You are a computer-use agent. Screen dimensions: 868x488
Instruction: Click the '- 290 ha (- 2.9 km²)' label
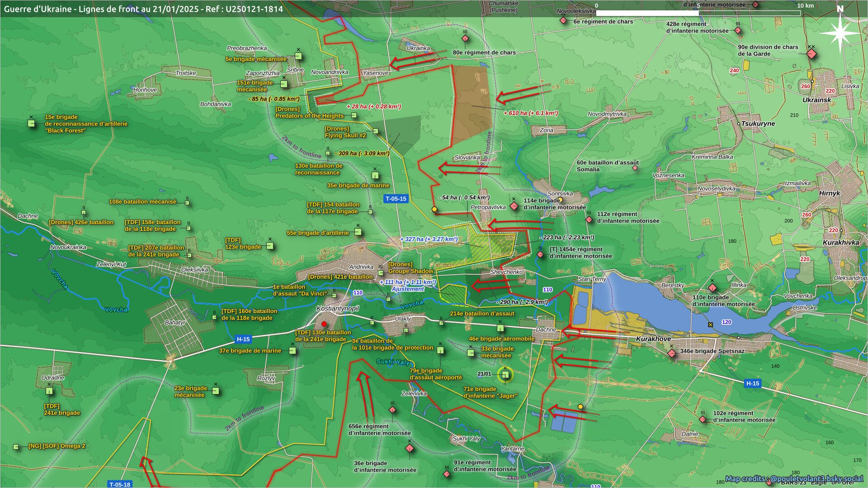click(x=522, y=302)
